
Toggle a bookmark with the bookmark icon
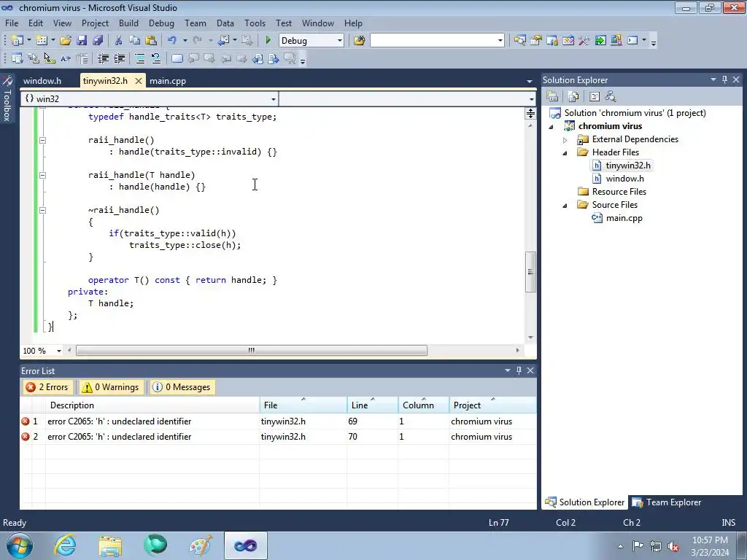177,58
